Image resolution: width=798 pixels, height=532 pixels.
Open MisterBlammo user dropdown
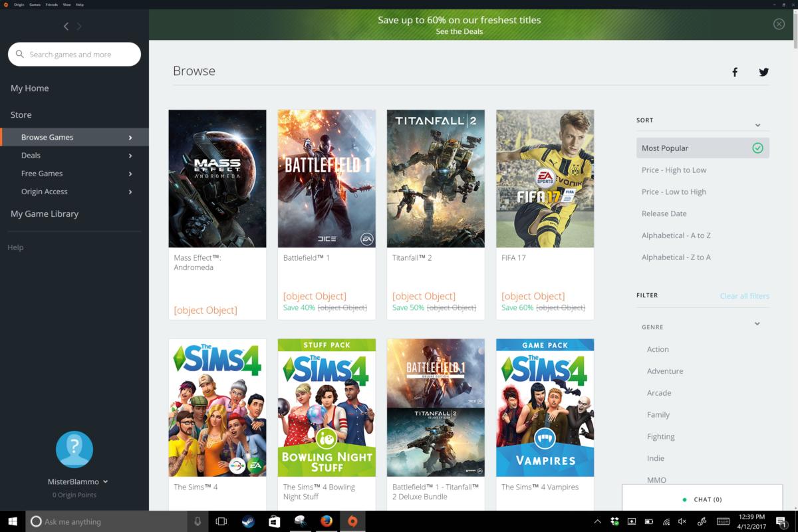(106, 482)
